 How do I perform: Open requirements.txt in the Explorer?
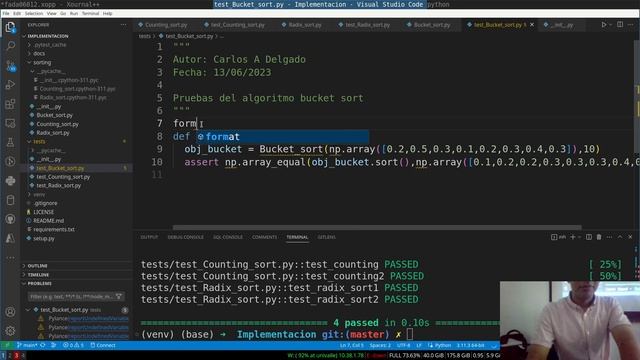coord(54,229)
